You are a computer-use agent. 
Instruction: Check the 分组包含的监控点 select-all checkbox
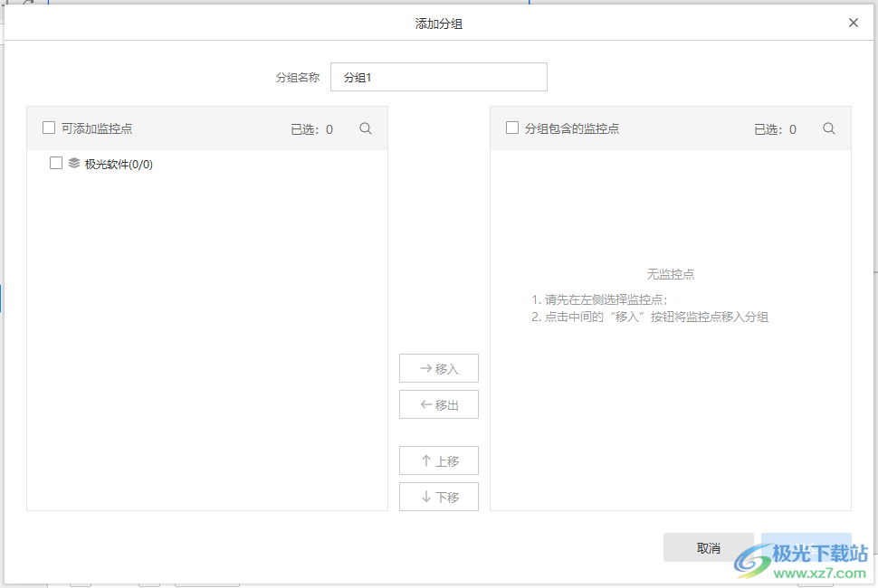(511, 128)
